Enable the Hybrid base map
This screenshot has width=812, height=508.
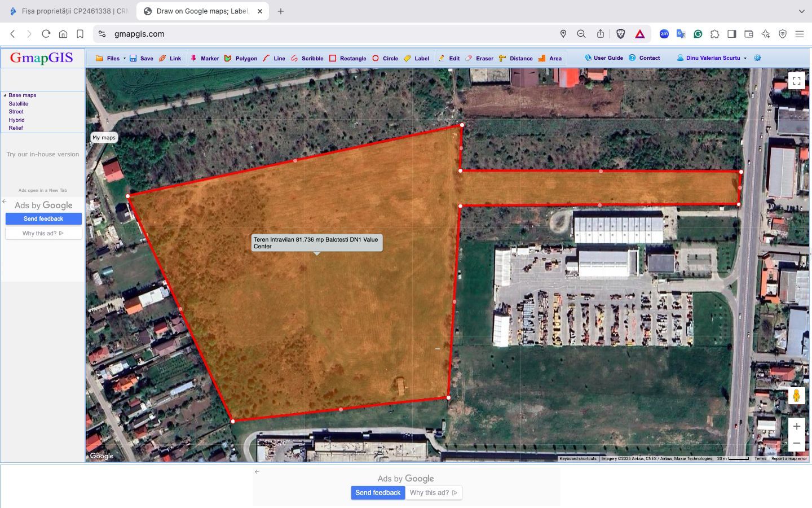point(16,120)
